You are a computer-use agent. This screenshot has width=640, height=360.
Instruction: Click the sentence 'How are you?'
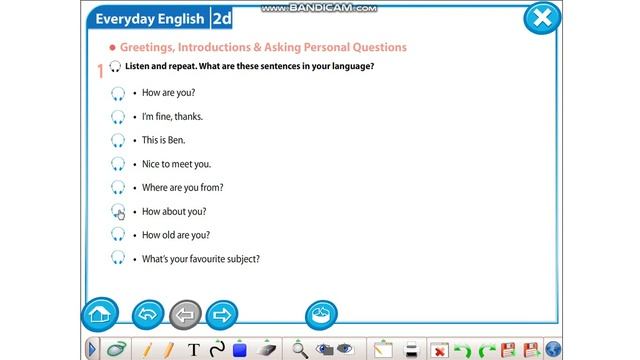coord(169,93)
